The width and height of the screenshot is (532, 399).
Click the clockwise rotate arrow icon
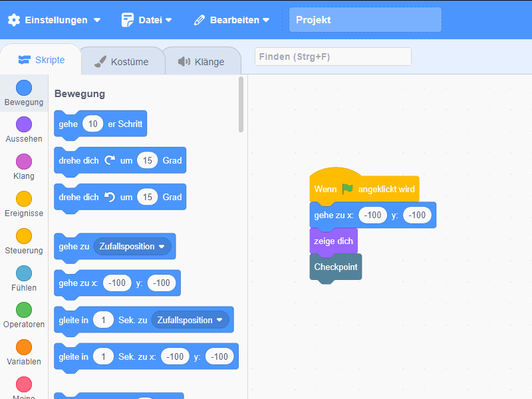point(110,160)
